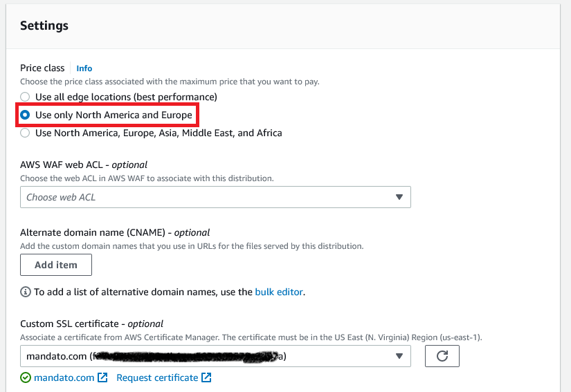The image size is (571, 392).
Task: Click the refresh certificates icon button
Action: 442,356
